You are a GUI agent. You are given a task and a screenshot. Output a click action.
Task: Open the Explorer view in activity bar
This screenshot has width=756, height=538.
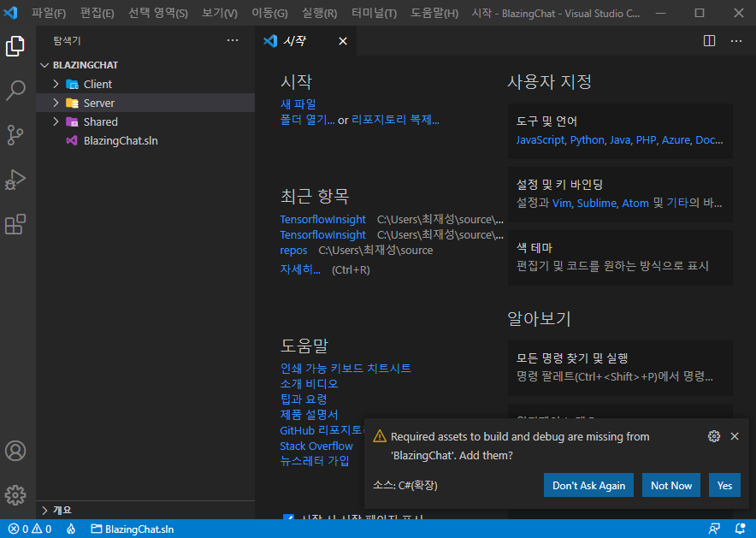pyautogui.click(x=15, y=46)
